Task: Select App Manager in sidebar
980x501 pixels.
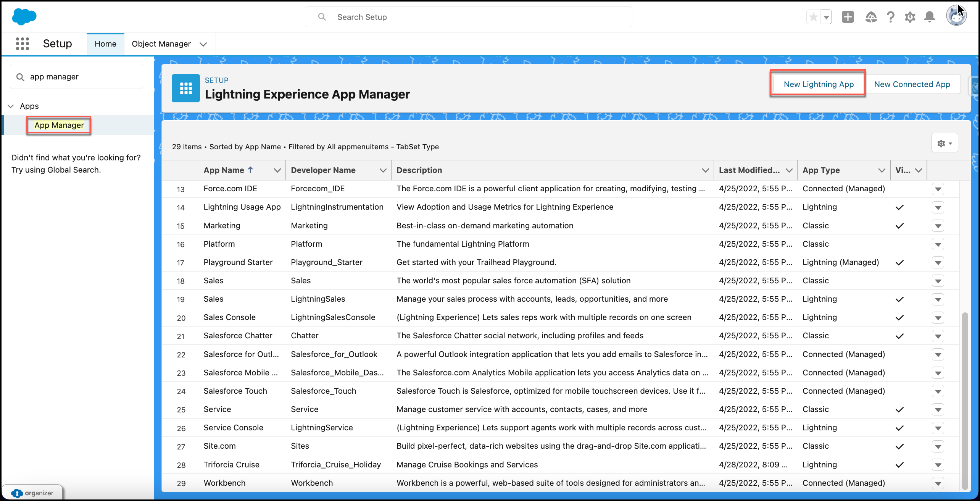Action: pos(59,125)
